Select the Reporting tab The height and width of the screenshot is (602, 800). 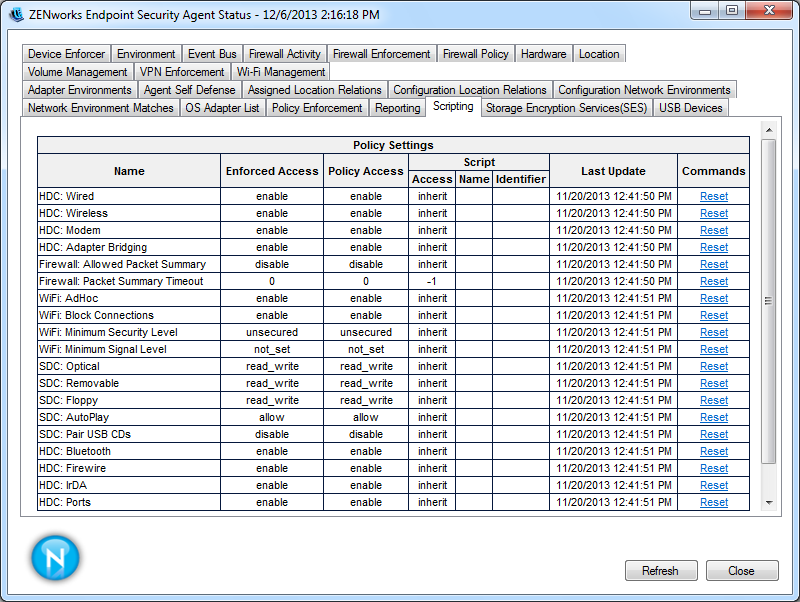coord(397,108)
